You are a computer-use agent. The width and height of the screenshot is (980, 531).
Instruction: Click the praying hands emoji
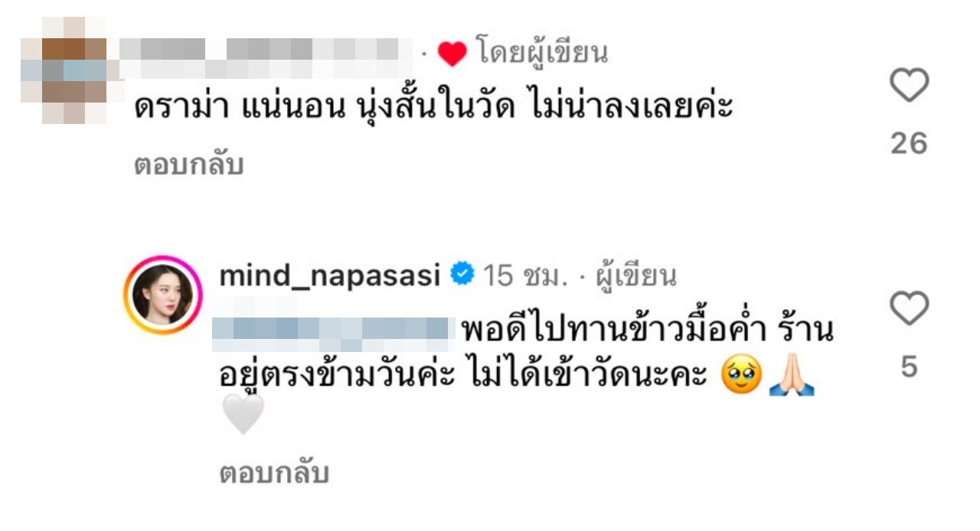click(x=792, y=376)
